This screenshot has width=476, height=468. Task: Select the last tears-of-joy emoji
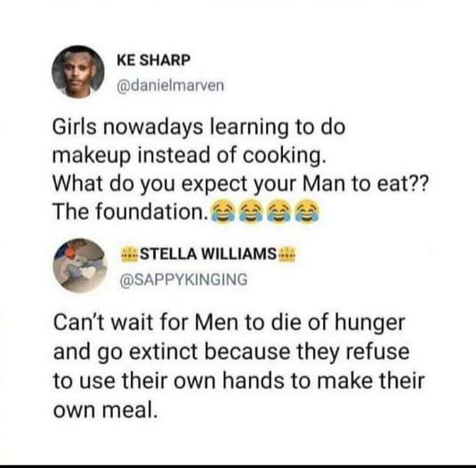[308, 212]
